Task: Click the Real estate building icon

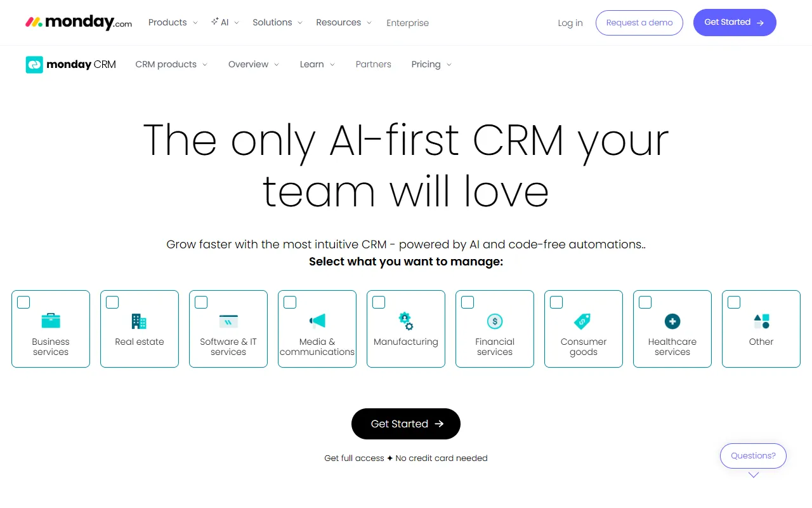Action: [139, 321]
